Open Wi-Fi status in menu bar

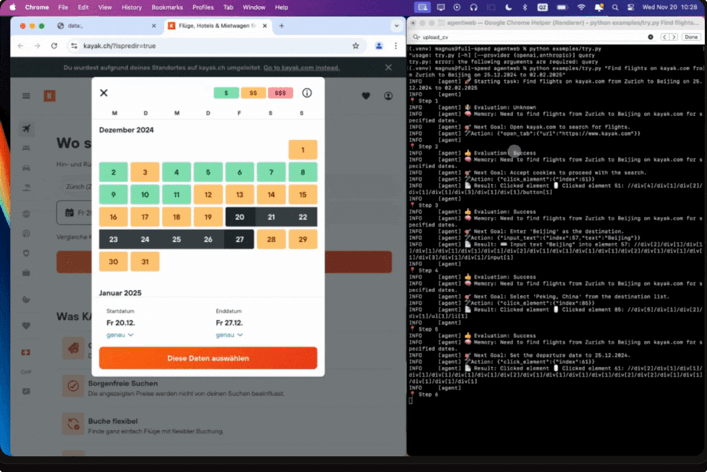point(581,7)
